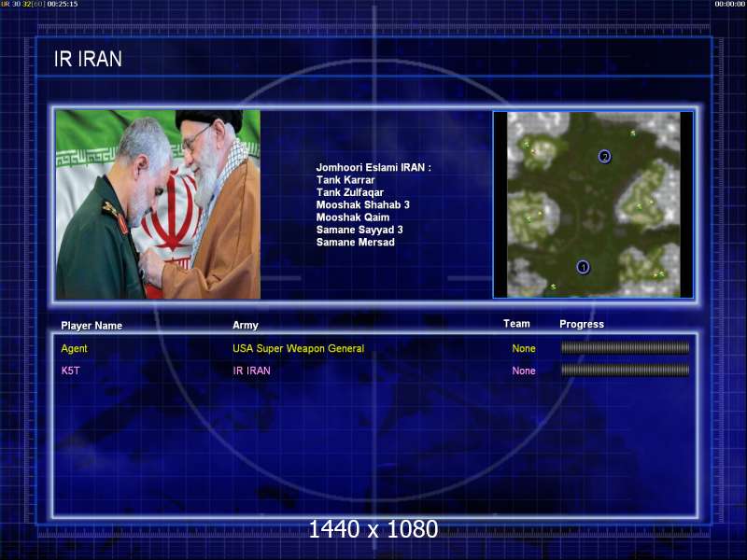Select the player name Agent

coord(75,348)
